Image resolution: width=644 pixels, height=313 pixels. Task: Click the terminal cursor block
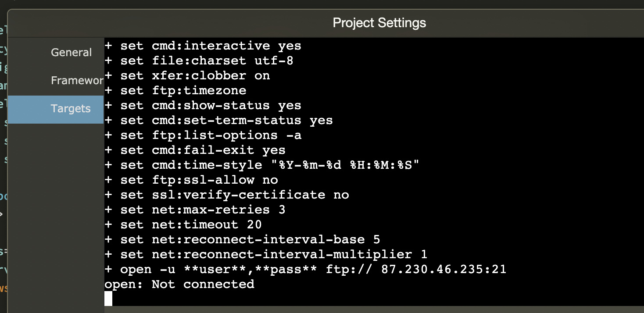[108, 299]
